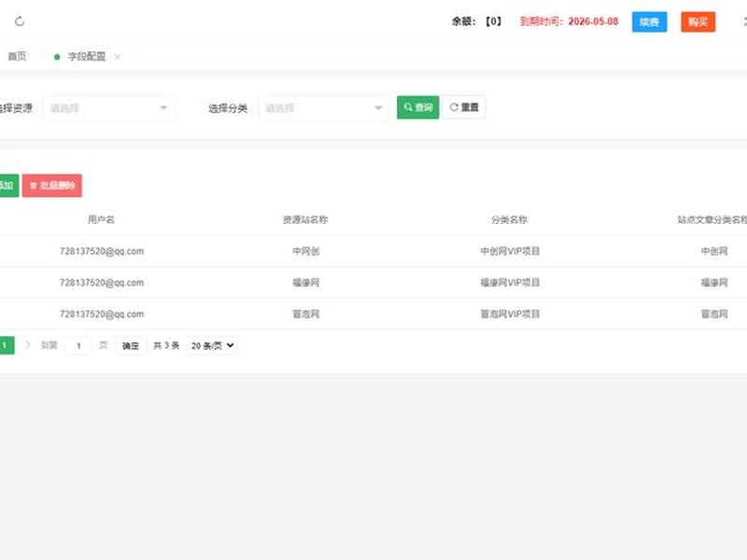This screenshot has height=560, width=747.
Task: Click the 站点文章分类名称 column header
Action: pos(712,219)
